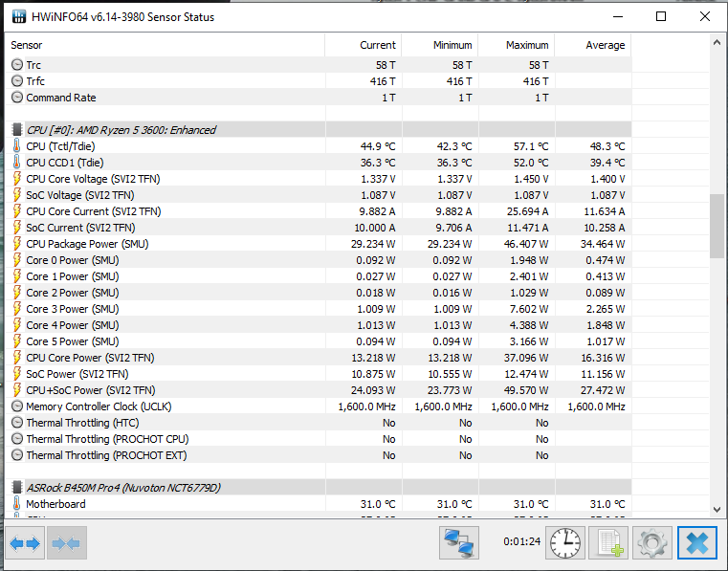Select the CPU [#0]: AMD Ryzen 5 3600 group row
Screen dimensions: 728x571
click(319, 130)
